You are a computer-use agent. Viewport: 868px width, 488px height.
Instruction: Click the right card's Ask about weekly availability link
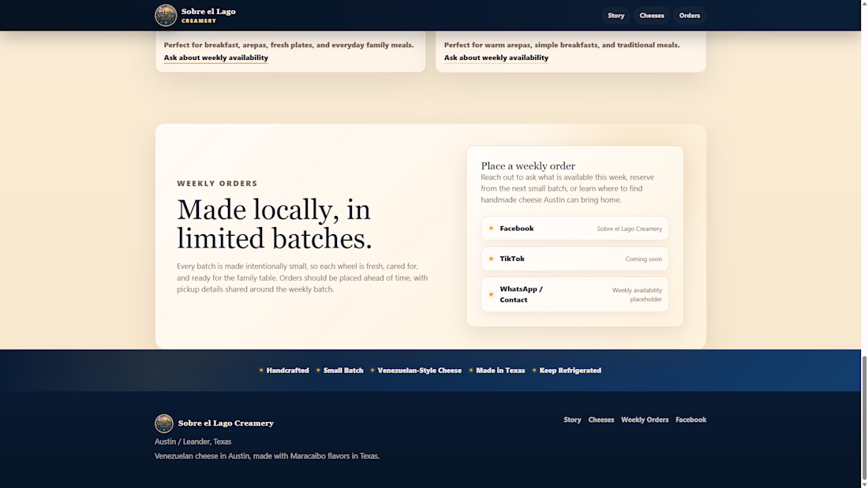[496, 58]
